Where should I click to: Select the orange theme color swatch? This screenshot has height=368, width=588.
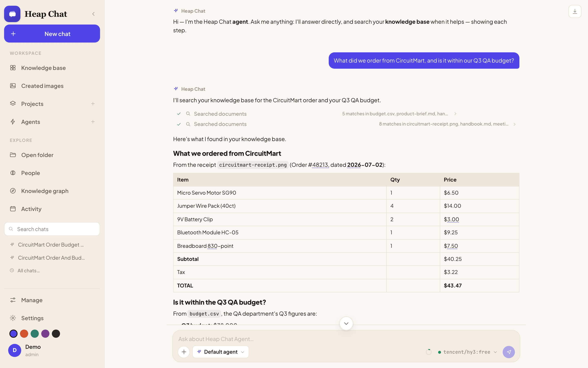(24, 334)
